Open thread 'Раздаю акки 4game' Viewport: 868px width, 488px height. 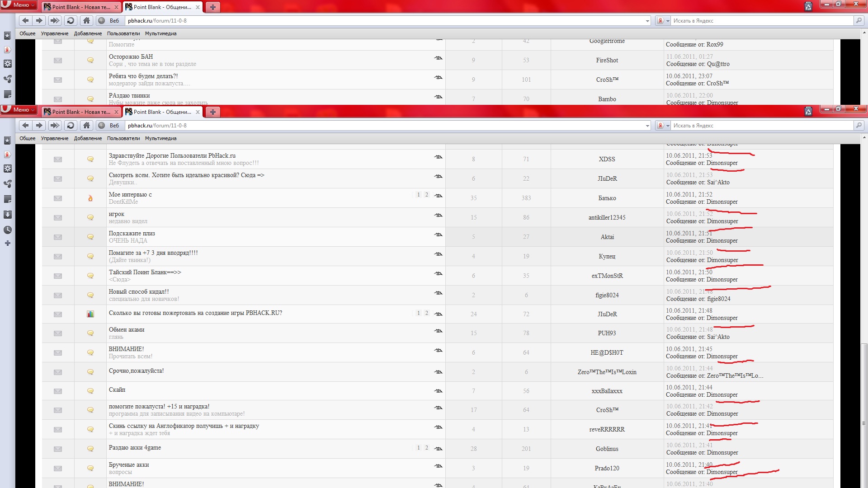[135, 447]
